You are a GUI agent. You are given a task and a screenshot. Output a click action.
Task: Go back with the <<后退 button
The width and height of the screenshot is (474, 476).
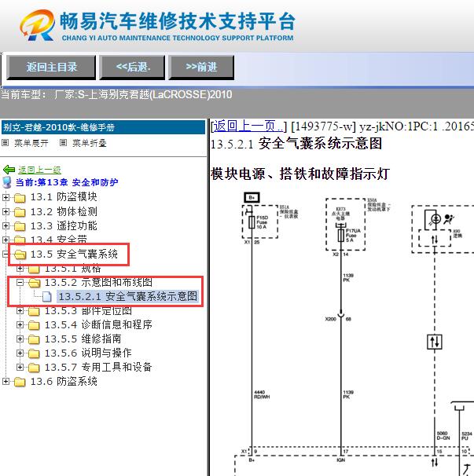click(132, 67)
